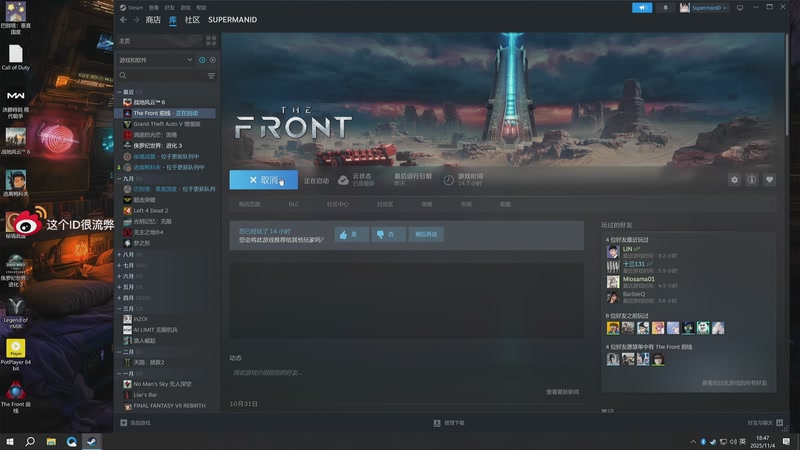Click 添加游戏 plus icon at bottom
800x450 pixels.
[123, 422]
